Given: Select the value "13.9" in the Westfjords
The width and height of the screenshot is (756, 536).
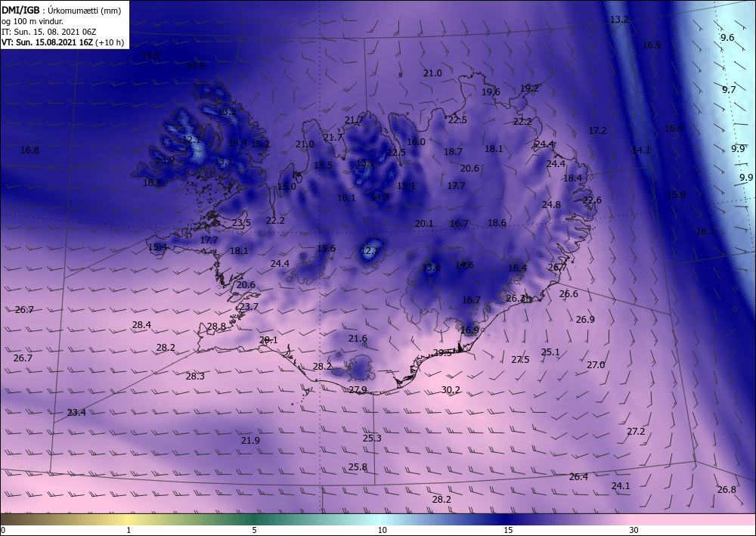Looking at the screenshot, I should coord(165,160).
